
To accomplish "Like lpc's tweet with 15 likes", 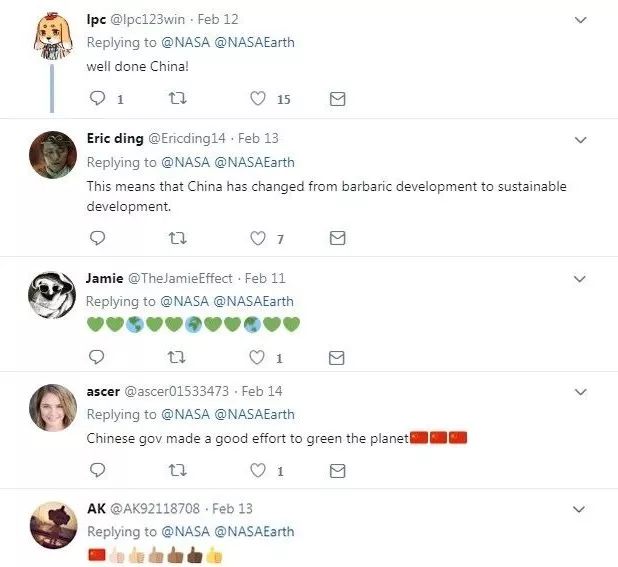I will tap(258, 99).
